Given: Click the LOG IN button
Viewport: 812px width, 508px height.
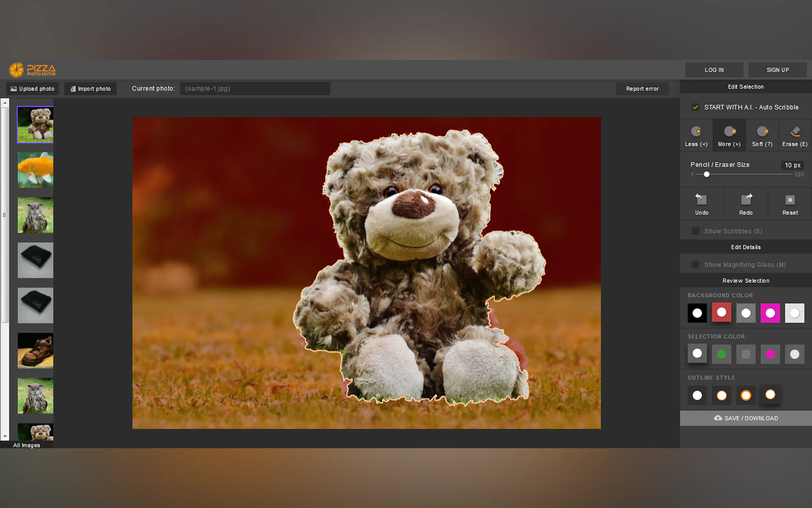Looking at the screenshot, I should (714, 70).
